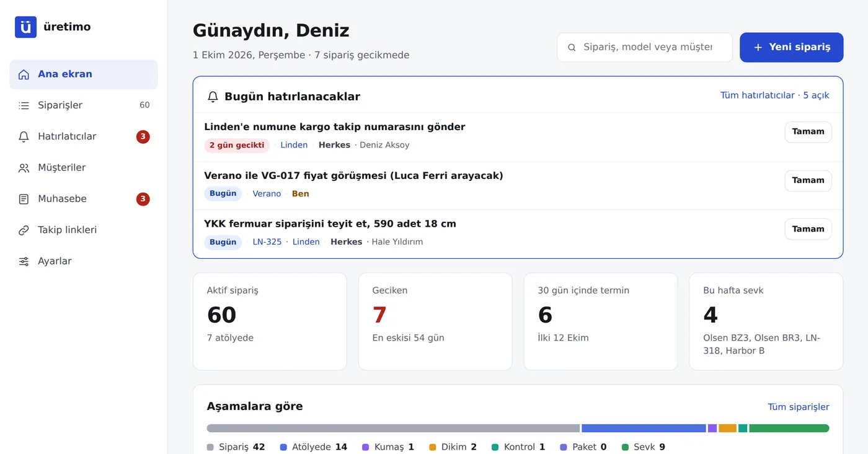The height and width of the screenshot is (454, 868).
Task: Click the people icon beside Müşteriler
Action: (24, 168)
